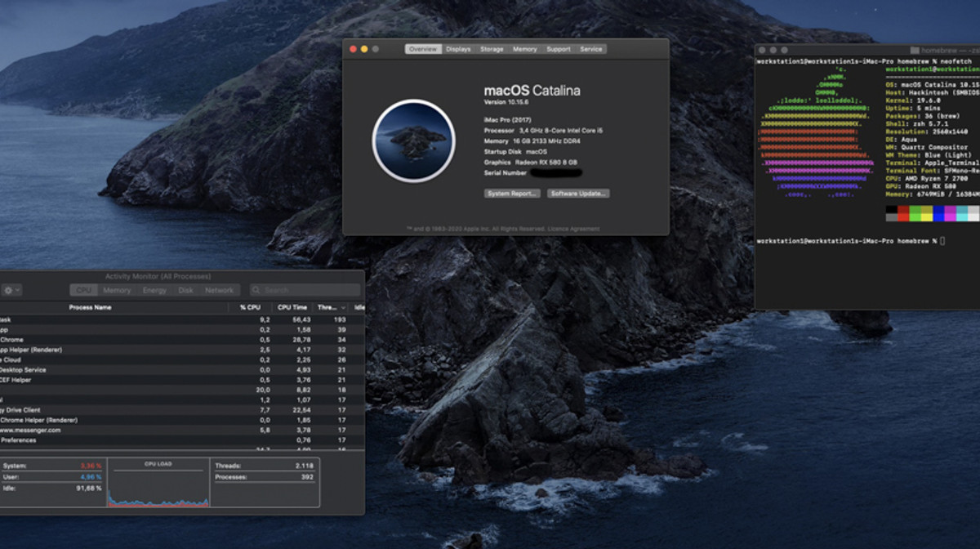Sort by % CPU column header
Image resolution: width=980 pixels, height=549 pixels.
pyautogui.click(x=250, y=307)
